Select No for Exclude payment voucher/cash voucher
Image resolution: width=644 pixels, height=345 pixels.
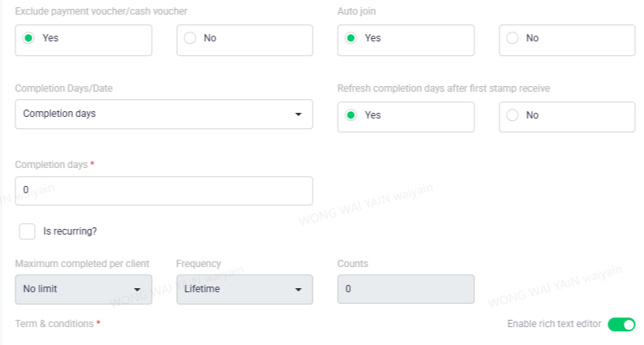click(191, 38)
